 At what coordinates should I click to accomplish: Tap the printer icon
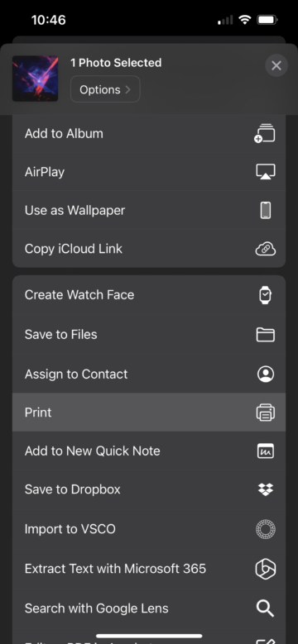tap(266, 413)
